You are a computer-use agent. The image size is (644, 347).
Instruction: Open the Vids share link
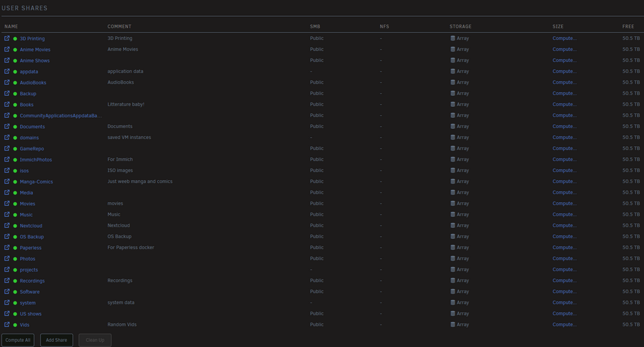[24, 325]
